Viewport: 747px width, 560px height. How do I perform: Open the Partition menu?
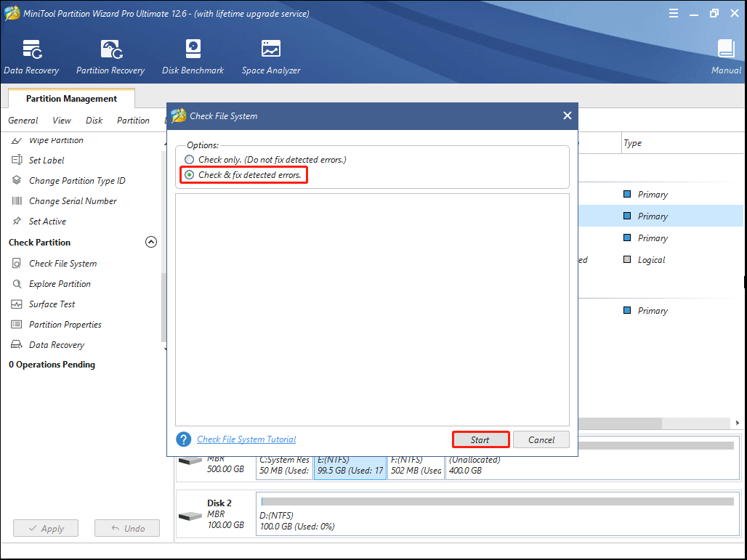pos(134,121)
